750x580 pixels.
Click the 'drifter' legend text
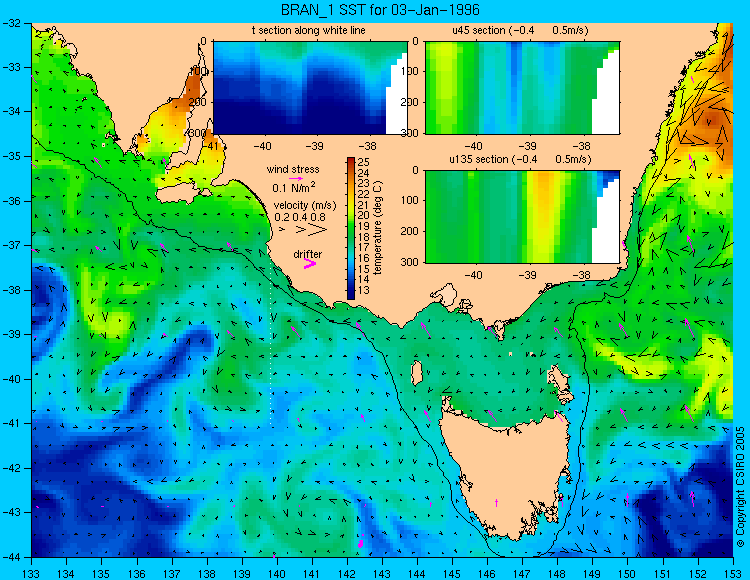pos(308,254)
